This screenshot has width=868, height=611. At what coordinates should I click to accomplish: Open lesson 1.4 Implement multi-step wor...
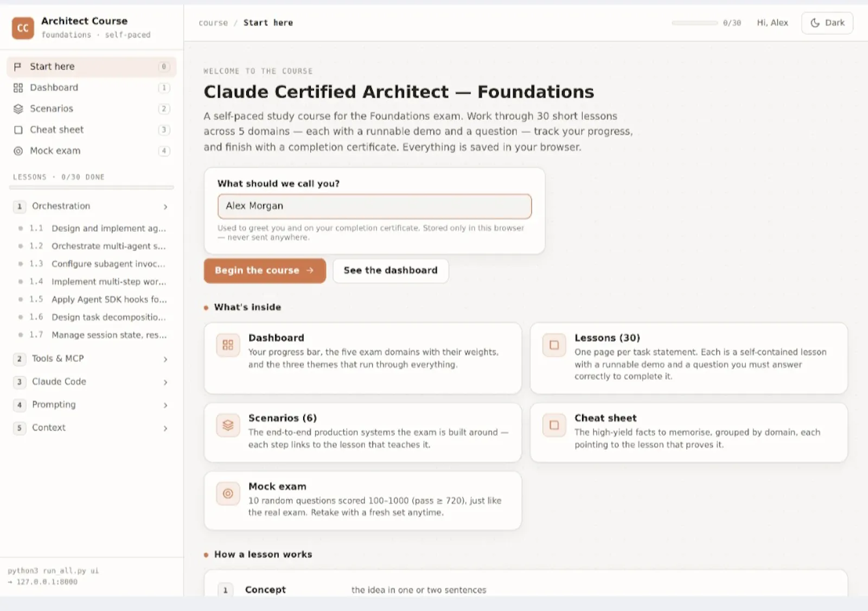[x=92, y=282]
